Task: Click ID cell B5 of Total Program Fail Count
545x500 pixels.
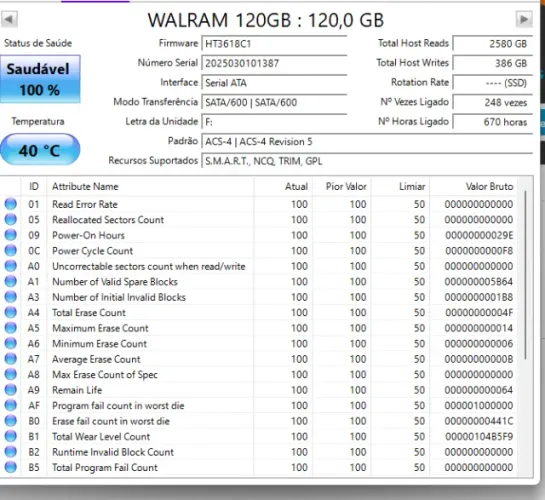Action: pos(34,467)
